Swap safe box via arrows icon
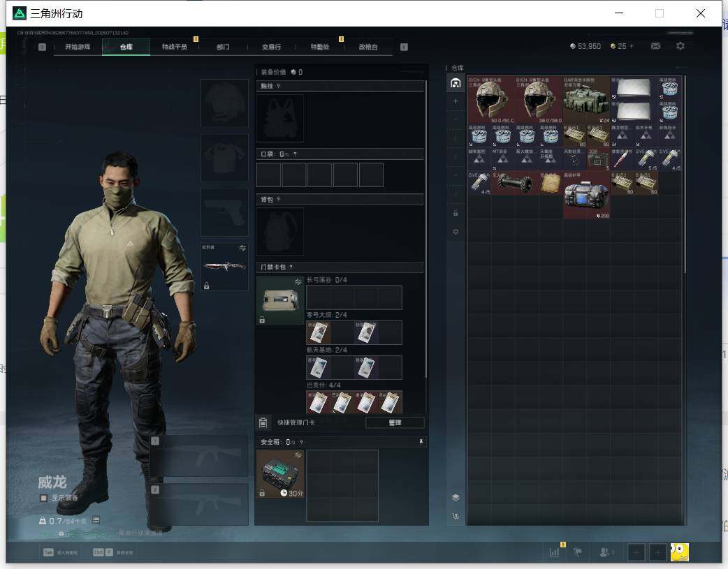 point(298,455)
